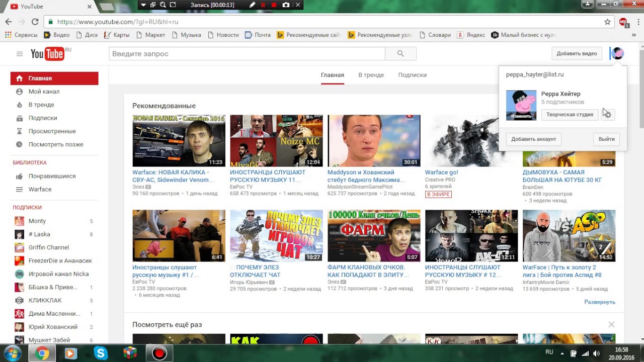Open 'Warface go!' live stream title
This screenshot has width=644, height=362.
[x=441, y=172]
